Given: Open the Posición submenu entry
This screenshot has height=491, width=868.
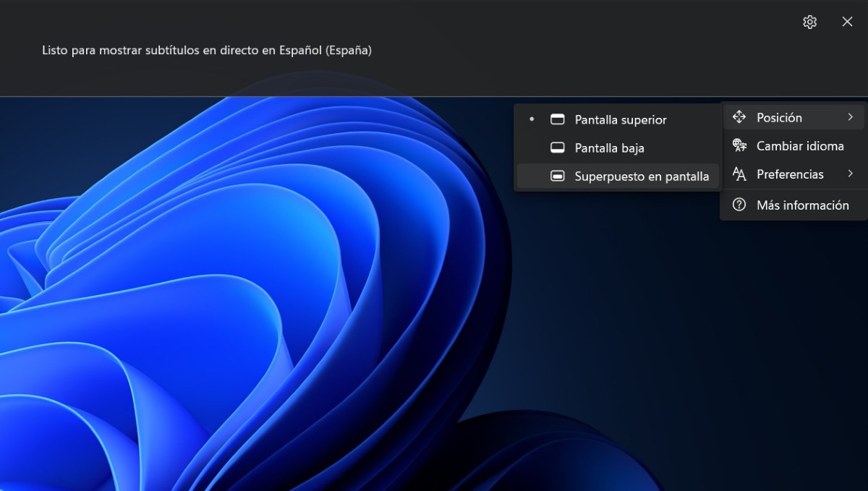Looking at the screenshot, I should 793,117.
